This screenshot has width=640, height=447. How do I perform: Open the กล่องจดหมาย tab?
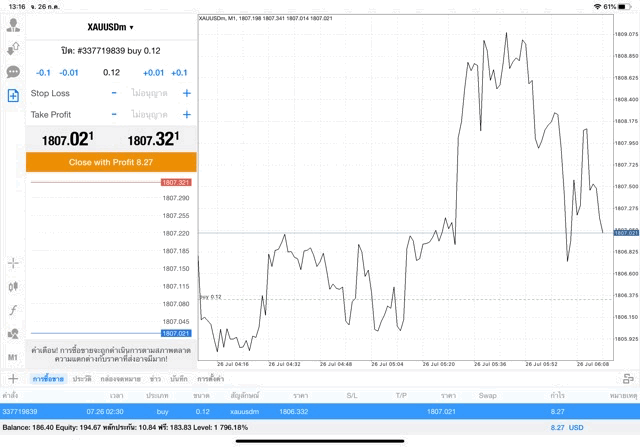pyautogui.click(x=119, y=379)
